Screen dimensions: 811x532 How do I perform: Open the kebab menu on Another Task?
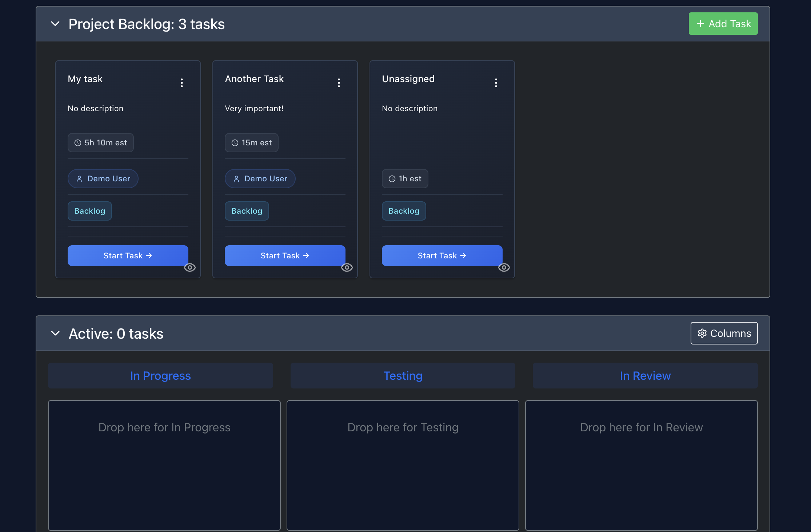point(339,82)
